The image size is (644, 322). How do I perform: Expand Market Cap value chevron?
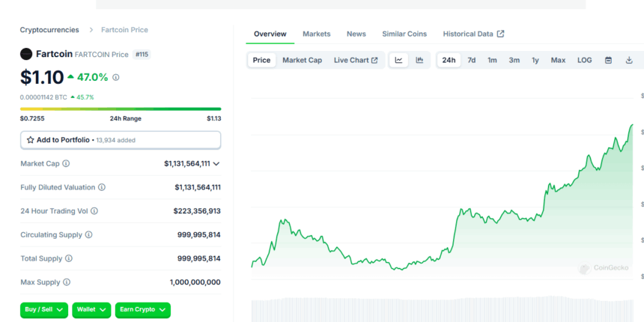point(216,164)
